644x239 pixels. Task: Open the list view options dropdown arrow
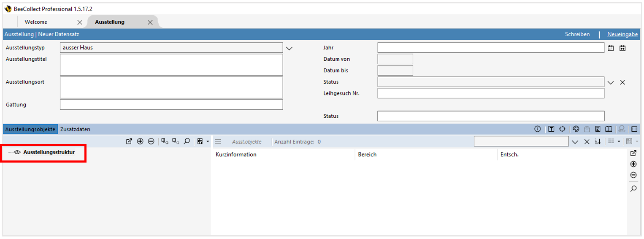(x=619, y=141)
